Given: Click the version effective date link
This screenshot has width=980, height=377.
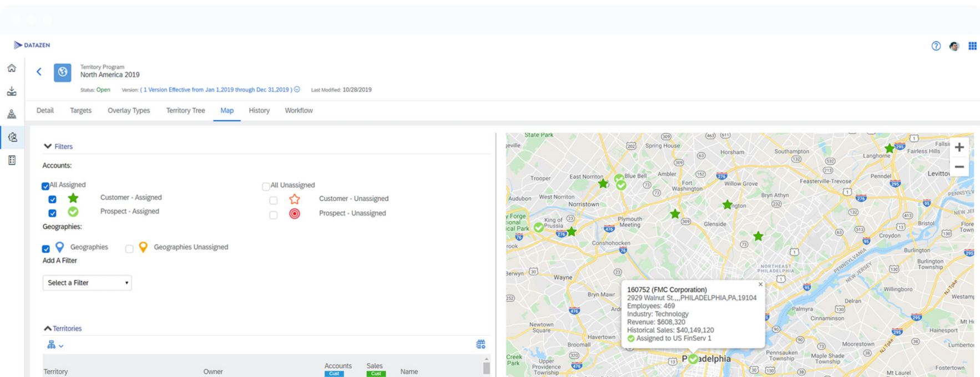Looking at the screenshot, I should pos(216,90).
